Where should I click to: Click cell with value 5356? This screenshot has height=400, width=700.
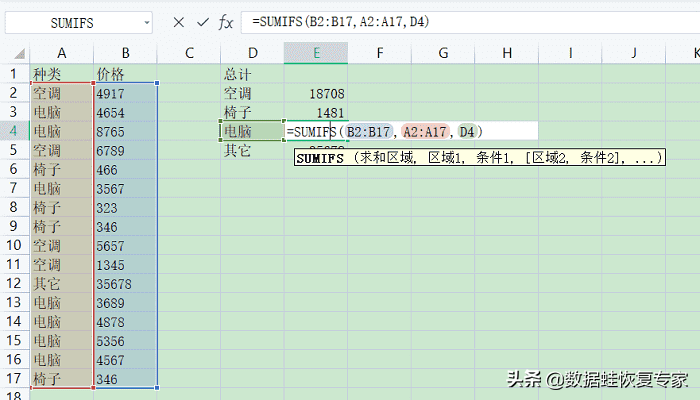tap(125, 340)
